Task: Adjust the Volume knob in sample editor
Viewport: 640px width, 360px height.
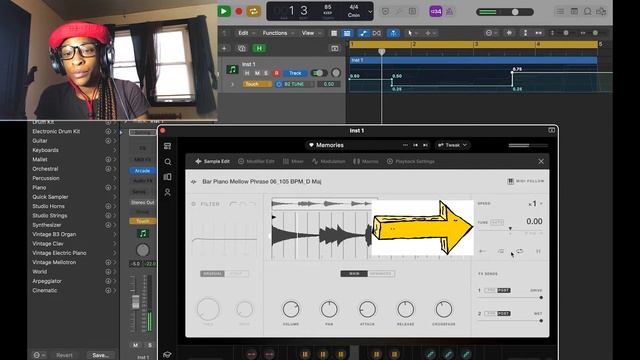Action: click(x=291, y=309)
